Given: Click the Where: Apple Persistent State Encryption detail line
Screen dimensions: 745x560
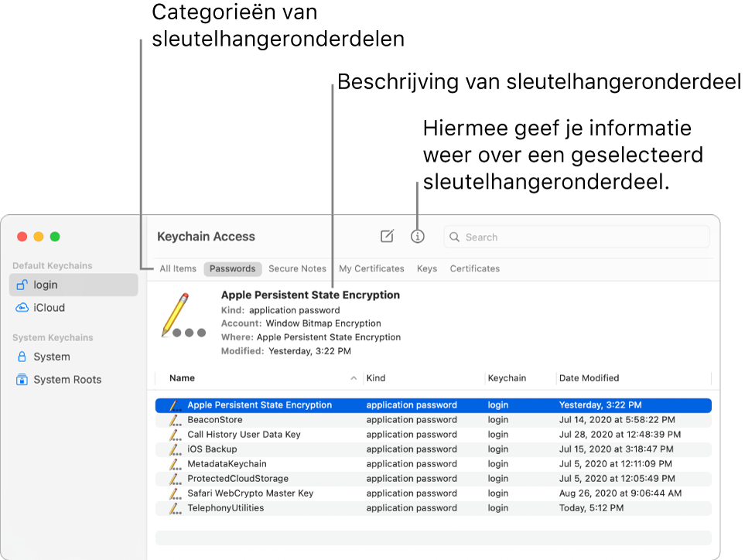Looking at the screenshot, I should coord(311,337).
